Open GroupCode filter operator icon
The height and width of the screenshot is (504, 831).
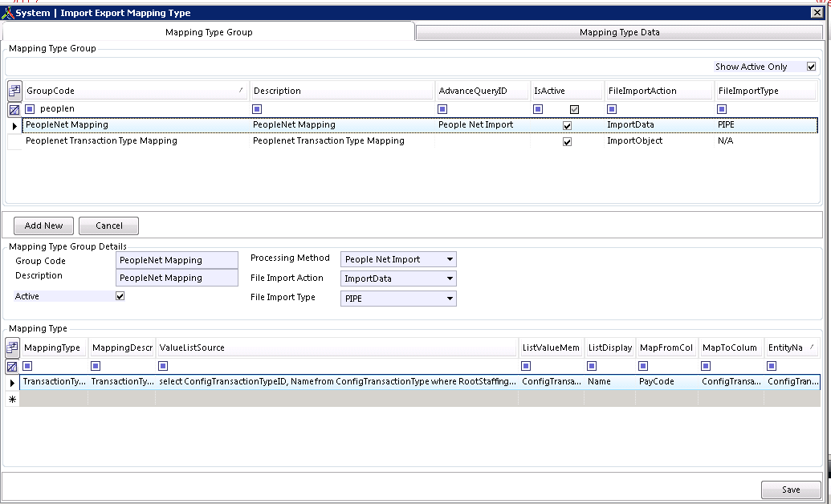31,109
